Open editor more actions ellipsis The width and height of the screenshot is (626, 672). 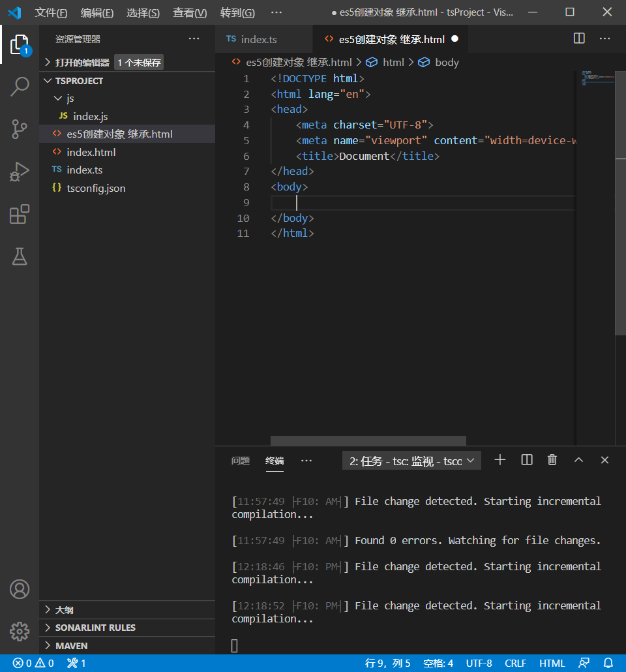604,38
